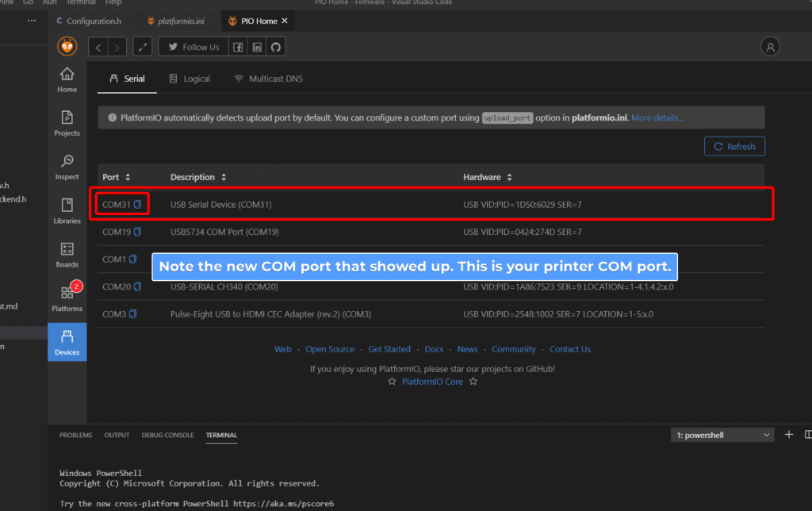Viewport: 812px width, 511px height.
Task: Select the Pulse-Eight USB to HDMI CEC description
Action: [271, 314]
